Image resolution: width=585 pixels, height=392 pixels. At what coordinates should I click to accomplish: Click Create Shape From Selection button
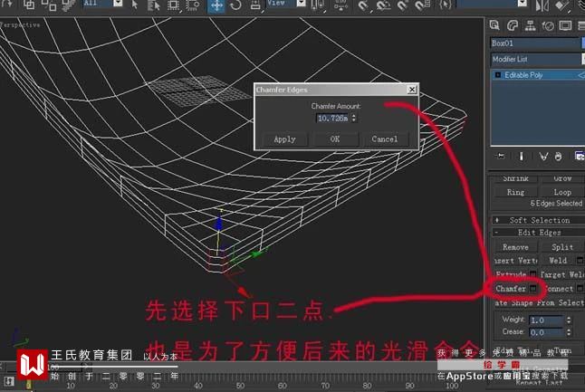(x=539, y=302)
